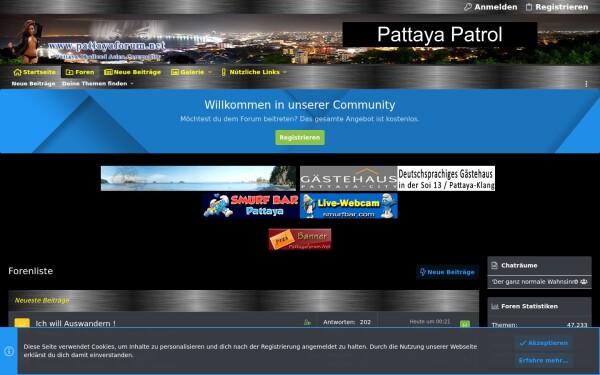Open the Smurf Bar Pattaya banner
Image resolution: width=600 pixels, height=375 pixels.
tap(251, 206)
